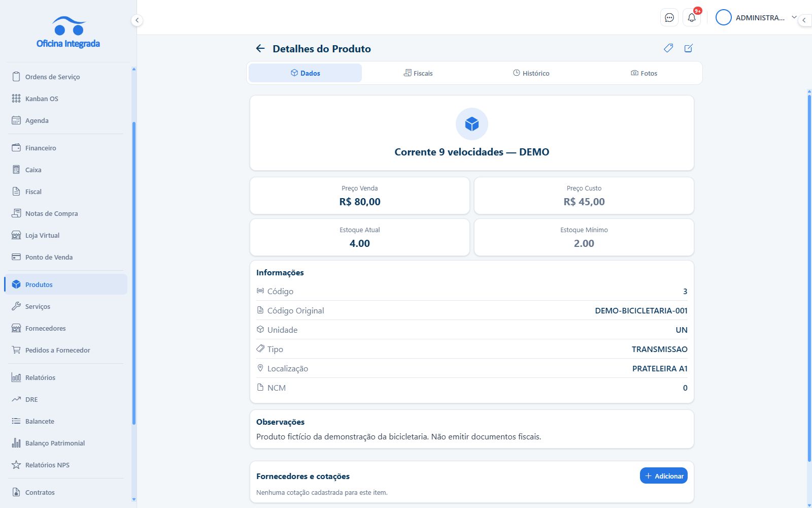Click the price tag icon
812x508 pixels.
[668, 48]
